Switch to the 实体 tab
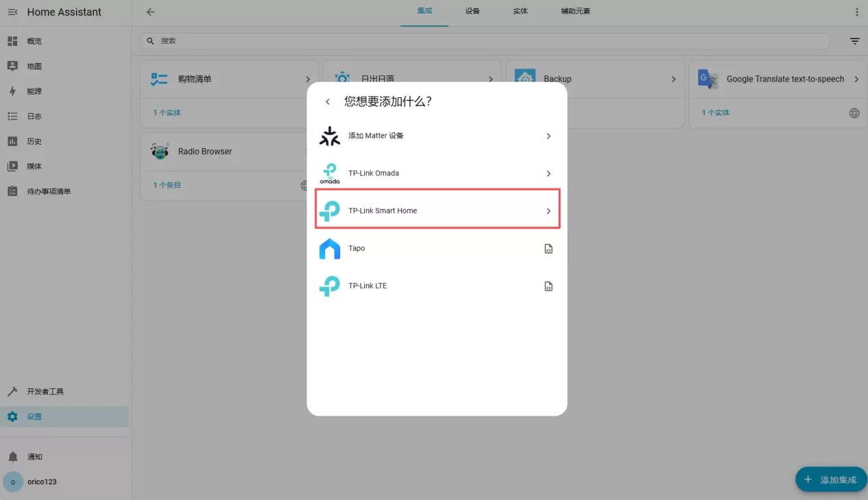The image size is (868, 500). (x=520, y=12)
